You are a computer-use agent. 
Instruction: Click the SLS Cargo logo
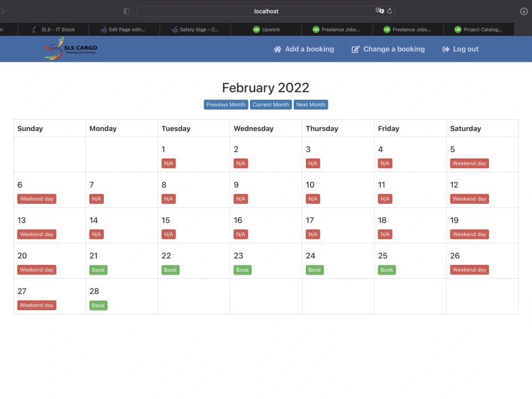(x=71, y=49)
